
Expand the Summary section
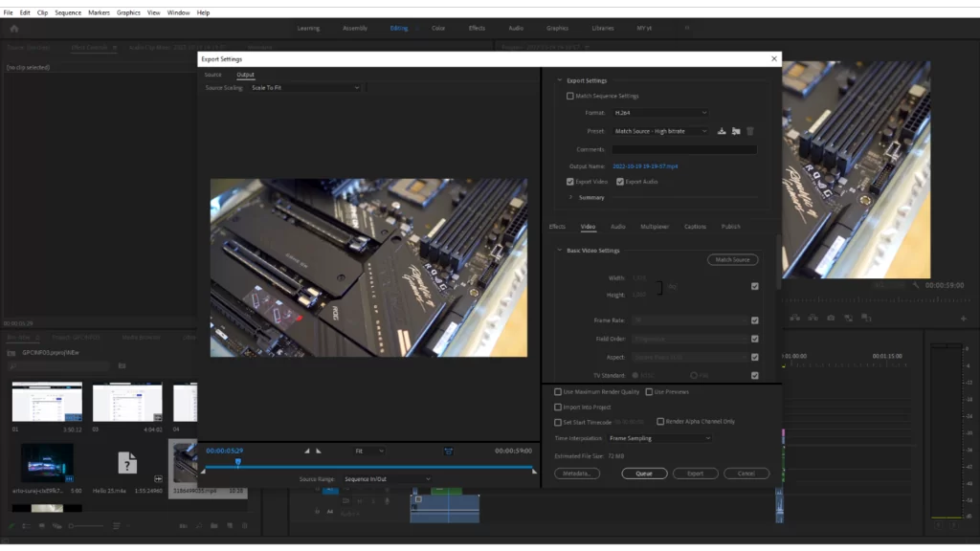point(570,197)
